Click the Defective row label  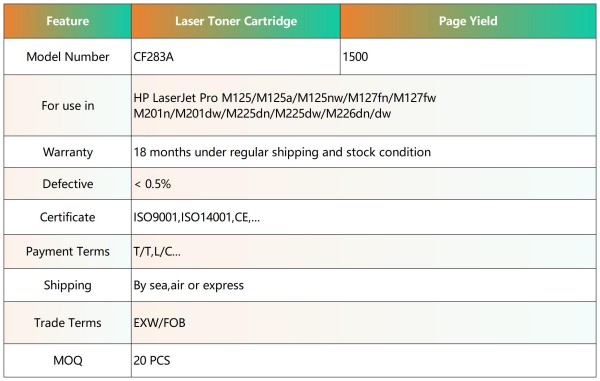[68, 184]
